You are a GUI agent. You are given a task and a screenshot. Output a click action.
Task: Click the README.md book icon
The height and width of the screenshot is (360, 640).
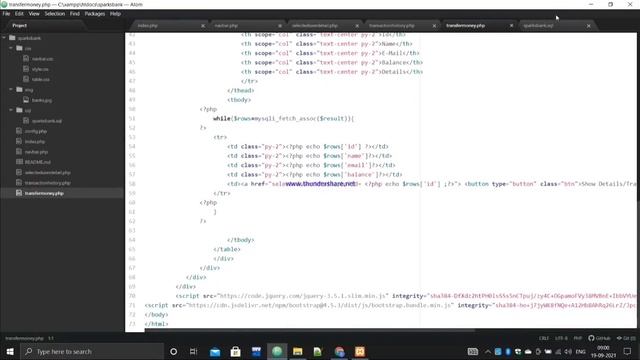19,162
